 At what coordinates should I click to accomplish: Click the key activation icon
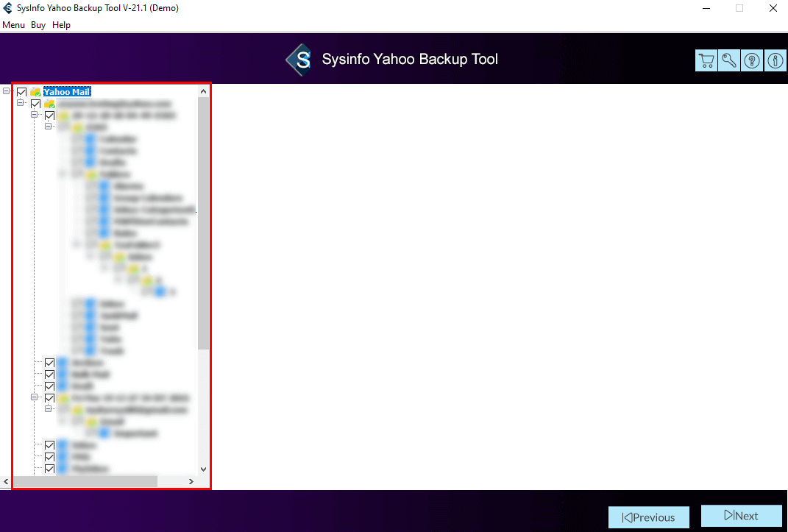point(729,61)
